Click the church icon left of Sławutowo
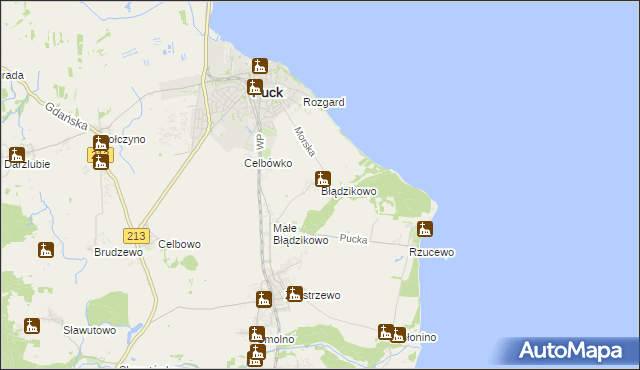Screen dimensions: 640x370 pyautogui.click(x=32, y=326)
